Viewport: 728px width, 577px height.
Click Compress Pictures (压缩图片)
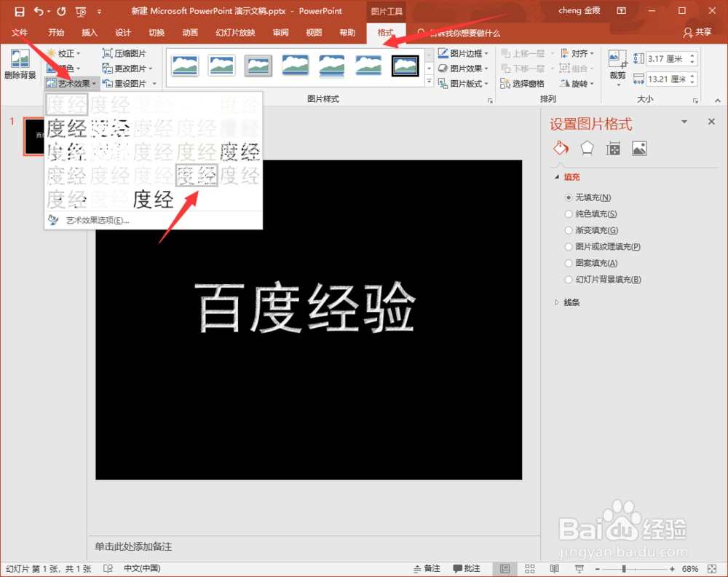(x=124, y=53)
